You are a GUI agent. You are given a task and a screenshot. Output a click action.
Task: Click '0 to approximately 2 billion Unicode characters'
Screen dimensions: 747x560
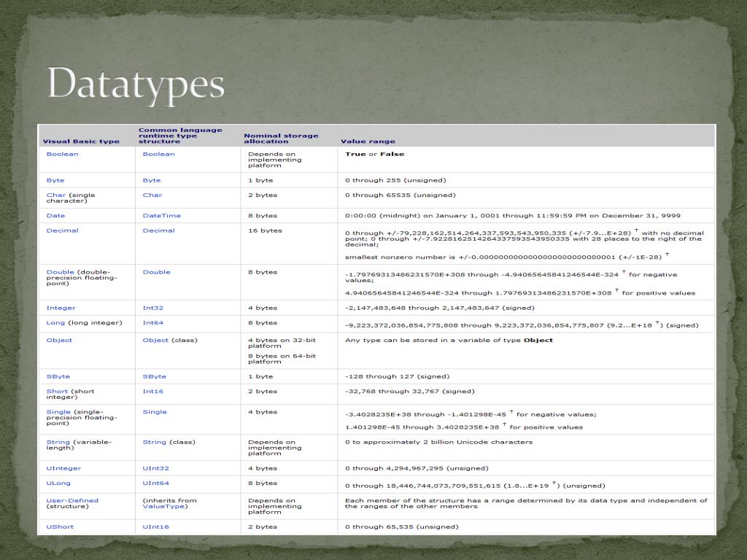click(x=438, y=442)
